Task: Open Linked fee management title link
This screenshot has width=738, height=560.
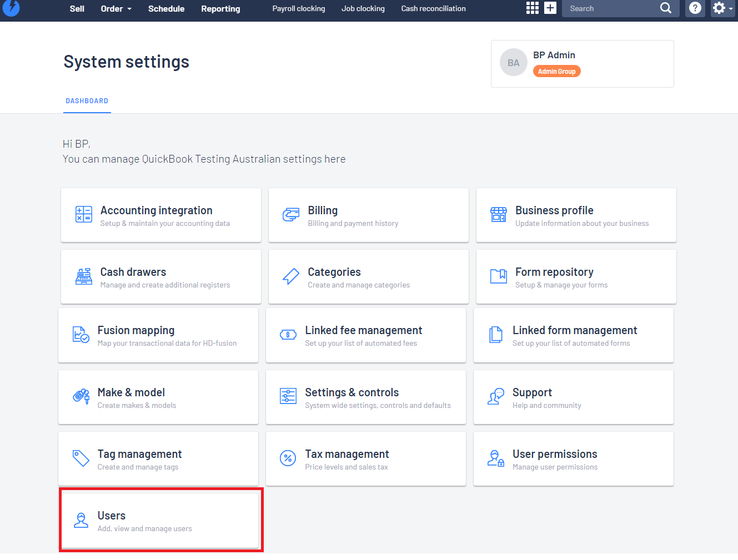Action: pyautogui.click(x=364, y=330)
